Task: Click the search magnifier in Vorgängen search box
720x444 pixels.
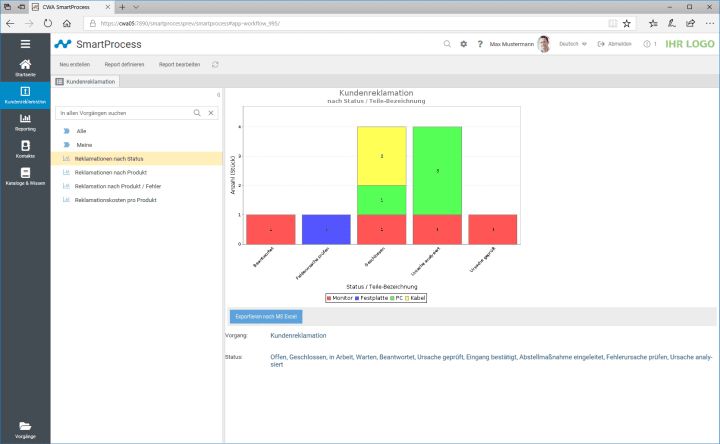Action: (197, 113)
